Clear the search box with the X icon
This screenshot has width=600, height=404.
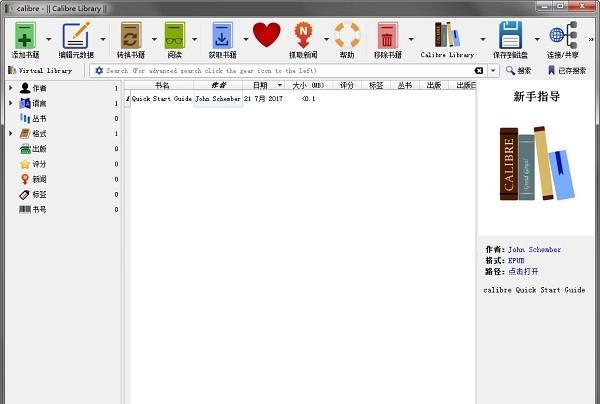coord(479,71)
